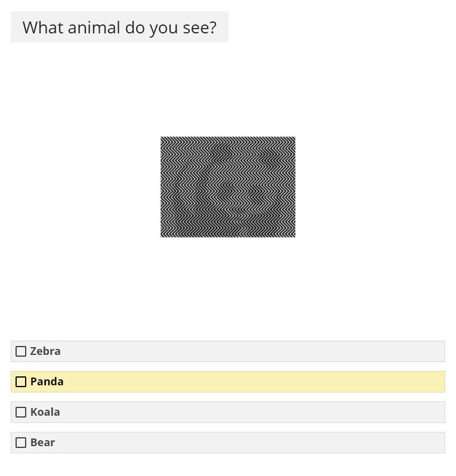
Task: Pick the gray Zebra answer row
Action: [x=228, y=351]
